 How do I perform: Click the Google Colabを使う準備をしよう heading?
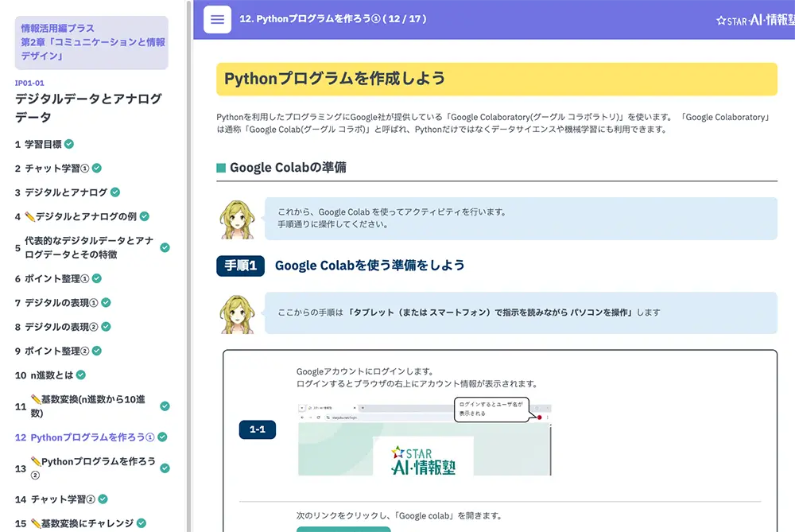(370, 266)
